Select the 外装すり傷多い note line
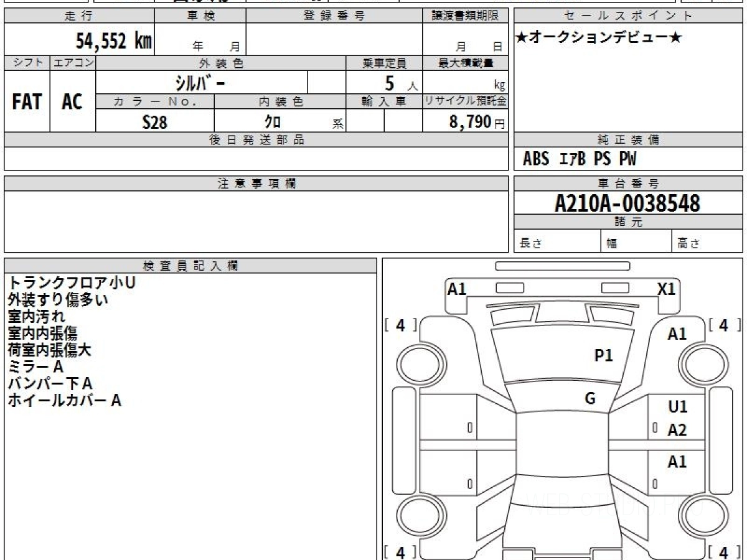This screenshot has width=747, height=560. (x=58, y=299)
